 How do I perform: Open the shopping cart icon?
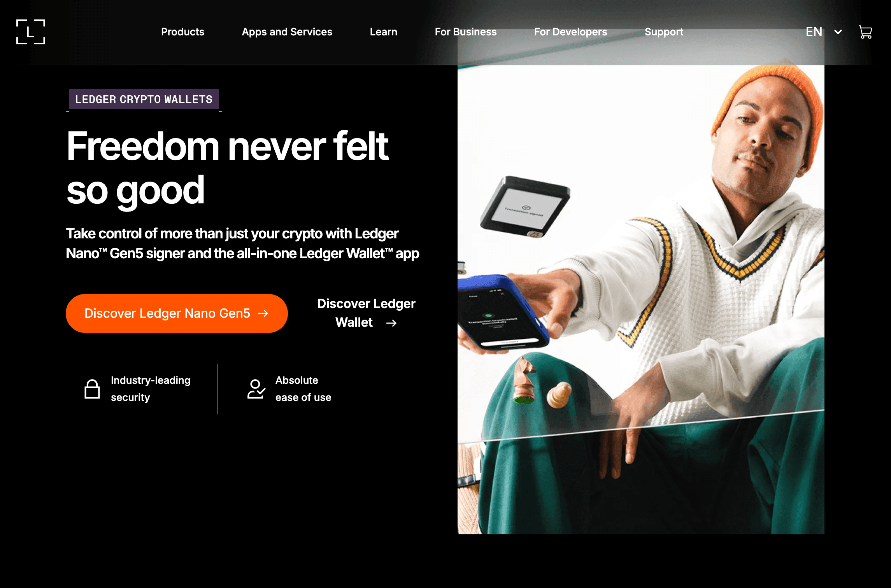coord(865,32)
